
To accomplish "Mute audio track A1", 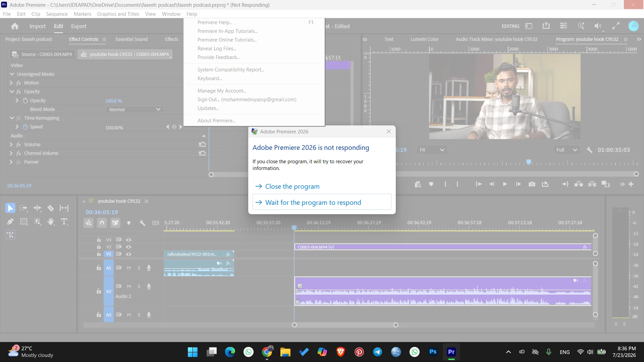I will click(x=129, y=268).
